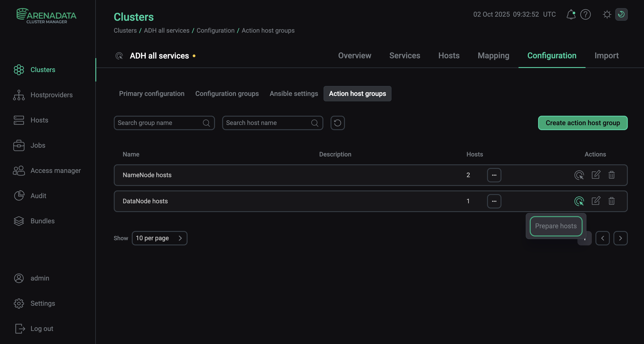Click the Prepare hosts action
This screenshot has width=644, height=344.
tap(555, 226)
